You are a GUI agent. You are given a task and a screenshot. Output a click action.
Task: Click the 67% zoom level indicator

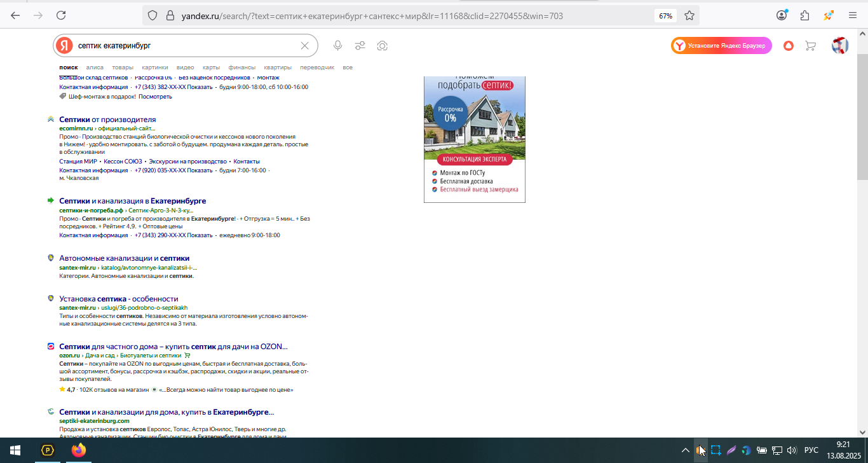(x=665, y=16)
